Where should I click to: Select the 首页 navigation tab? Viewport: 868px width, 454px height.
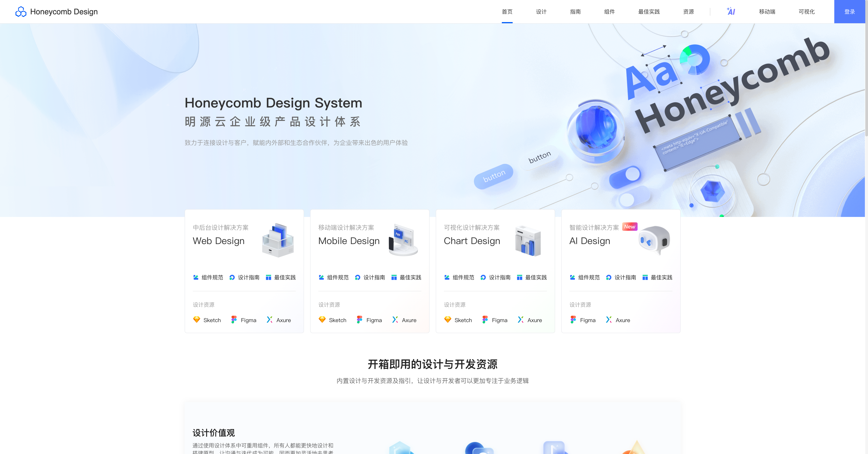[x=507, y=12]
